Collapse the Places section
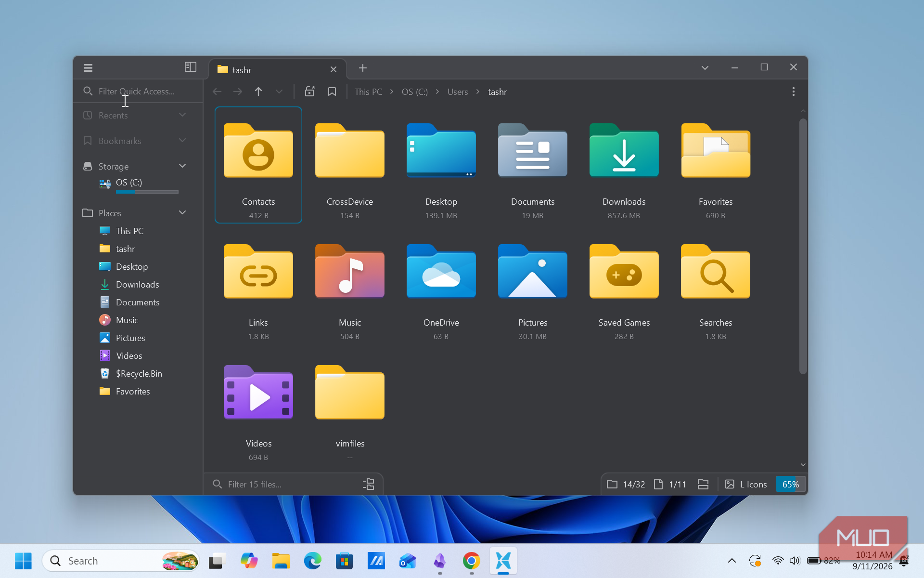Image resolution: width=924 pixels, height=578 pixels. (182, 212)
